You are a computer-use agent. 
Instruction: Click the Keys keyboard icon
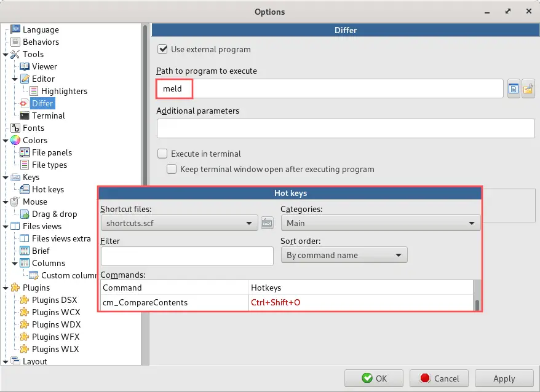tap(15, 177)
